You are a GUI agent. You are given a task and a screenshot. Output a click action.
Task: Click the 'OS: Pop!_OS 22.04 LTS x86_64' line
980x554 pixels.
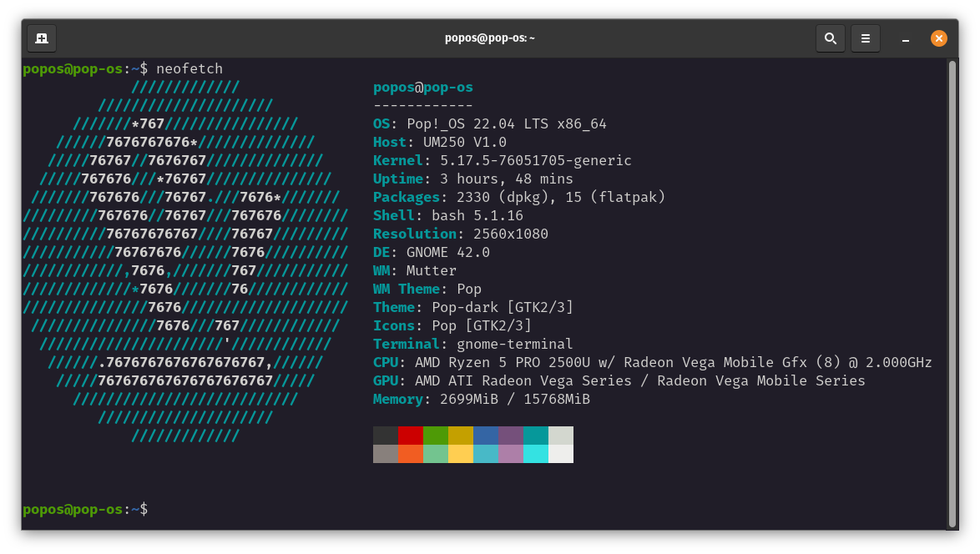(x=490, y=123)
